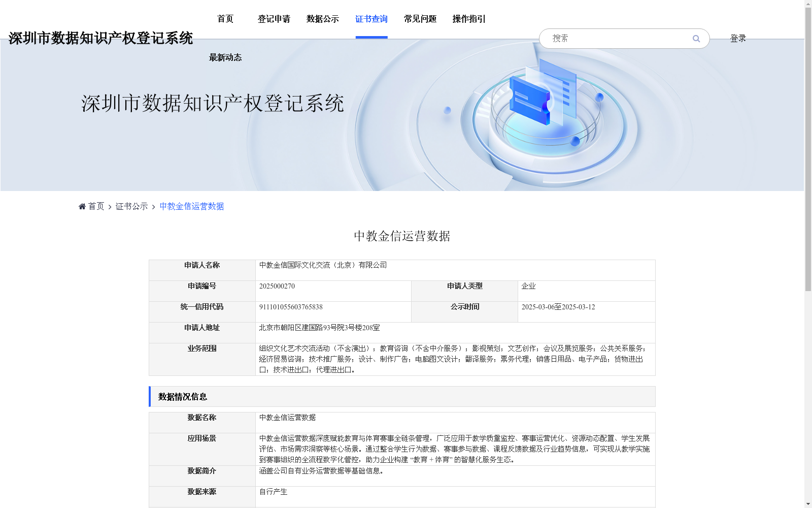Viewport: 812px width, 508px height.
Task: Click the 应用场景 label cell
Action: 202,449
